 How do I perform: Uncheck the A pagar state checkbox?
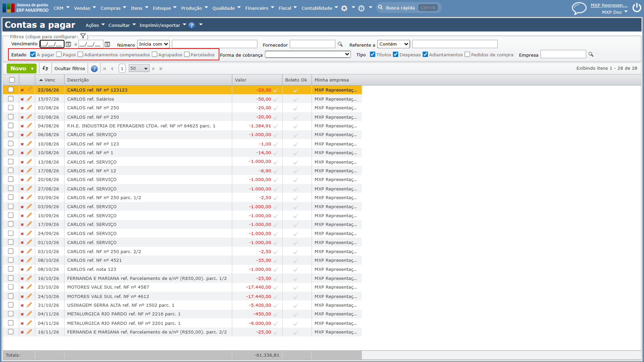coord(33,54)
